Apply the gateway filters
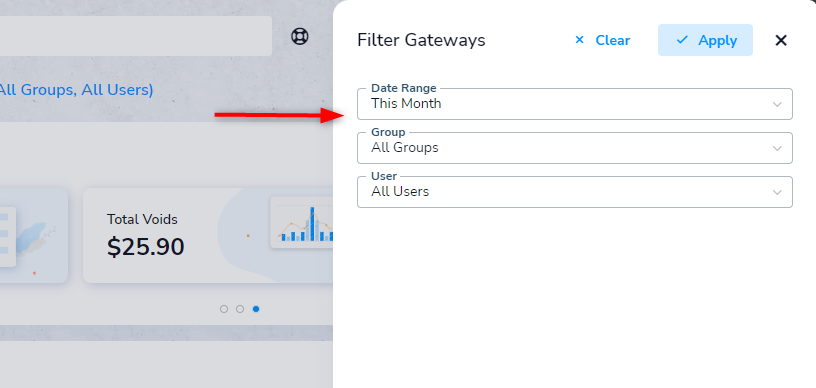 [x=705, y=40]
